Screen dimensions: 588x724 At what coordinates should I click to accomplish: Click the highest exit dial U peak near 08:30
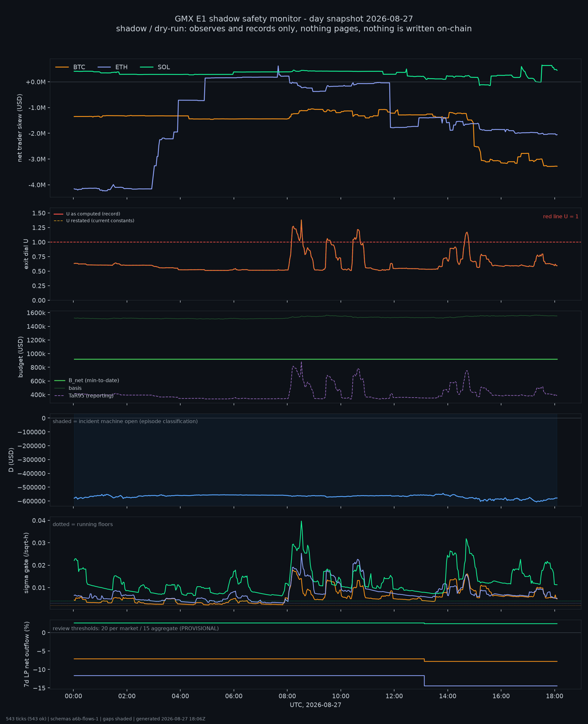[x=301, y=220]
